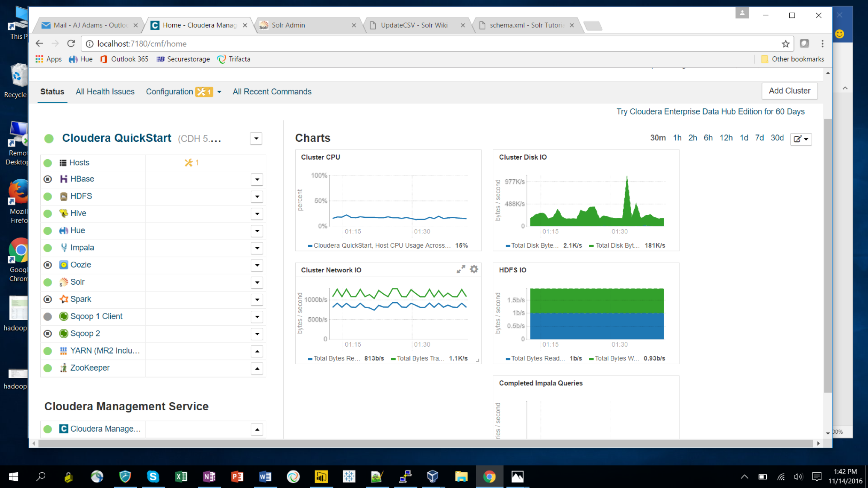Open Cluster Network IO chart settings gear
This screenshot has width=868, height=488.
click(474, 269)
